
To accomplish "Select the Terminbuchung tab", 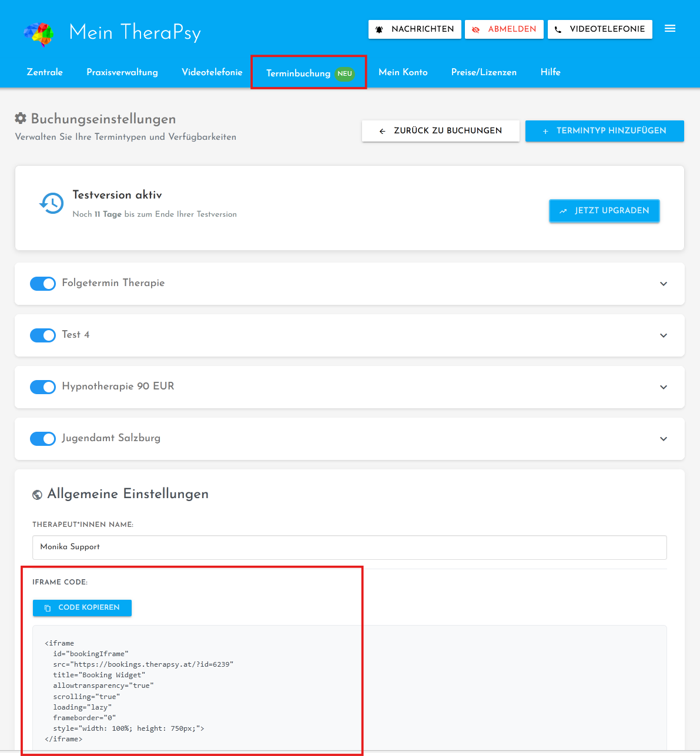I will 309,73.
